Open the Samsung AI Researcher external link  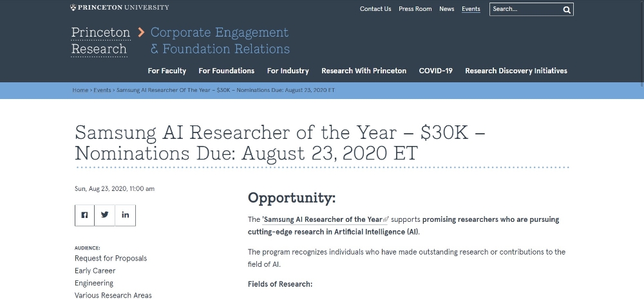[x=323, y=219]
